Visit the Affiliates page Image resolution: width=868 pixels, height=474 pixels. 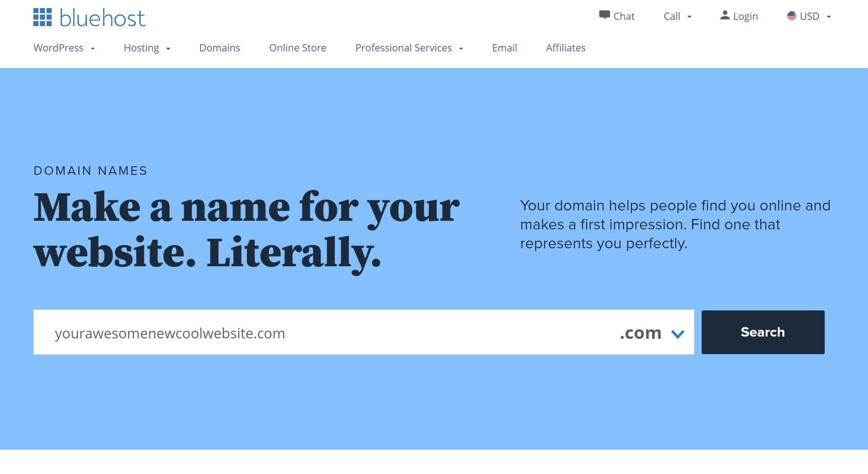coord(565,48)
